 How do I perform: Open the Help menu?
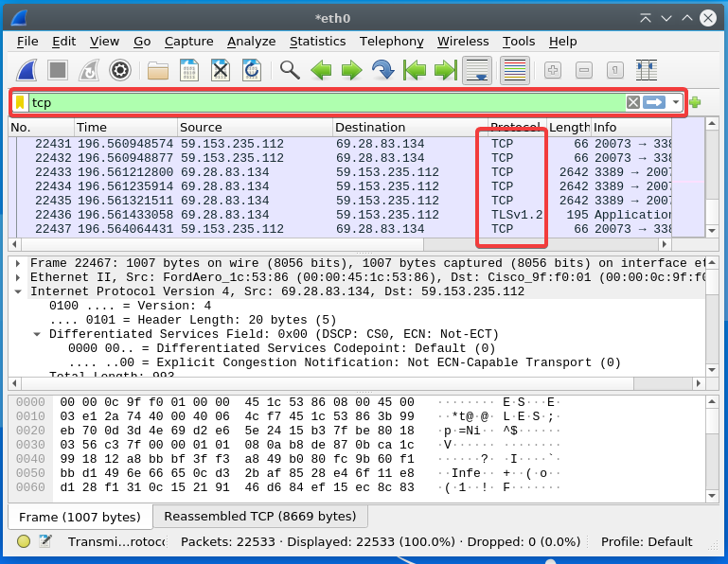point(562,42)
